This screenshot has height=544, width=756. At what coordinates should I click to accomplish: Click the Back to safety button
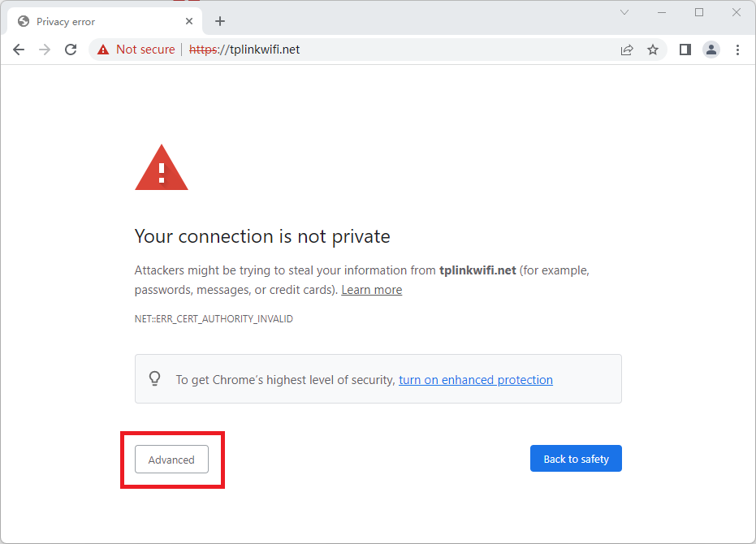(576, 458)
